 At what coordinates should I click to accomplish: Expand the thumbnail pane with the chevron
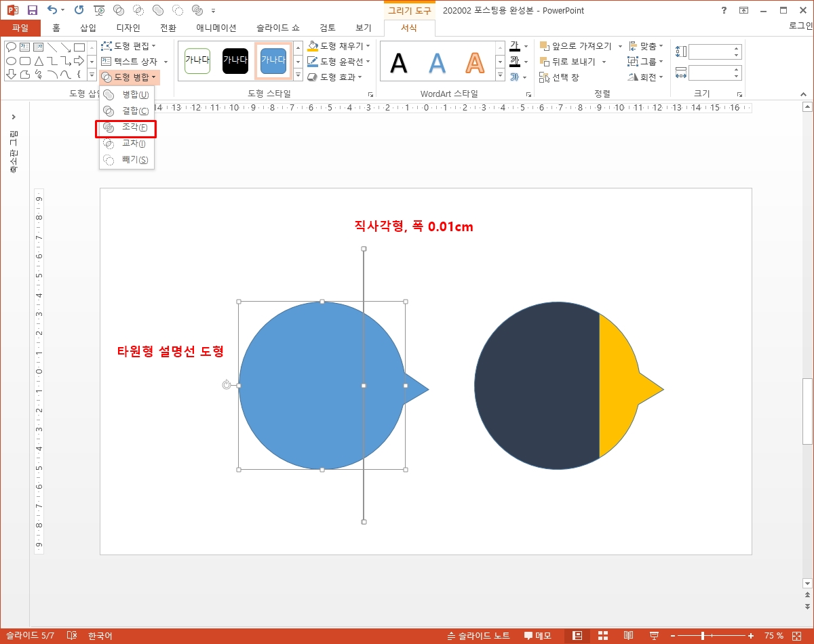[x=14, y=117]
